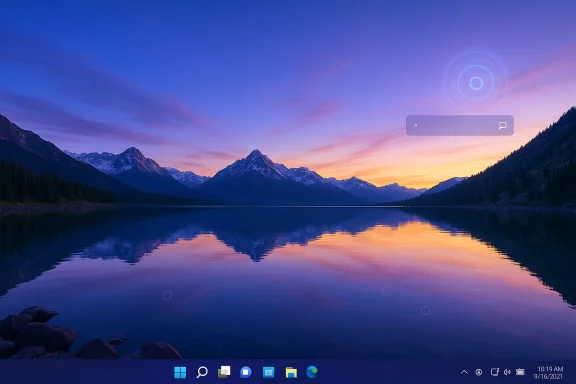Viewport: 576px width, 384px height.
Task: Launch File Explorer from taskbar
Action: coord(291,372)
